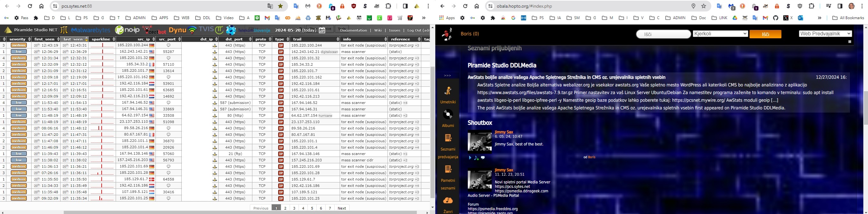Post comment on first Jimmy Sax shout

(483, 158)
